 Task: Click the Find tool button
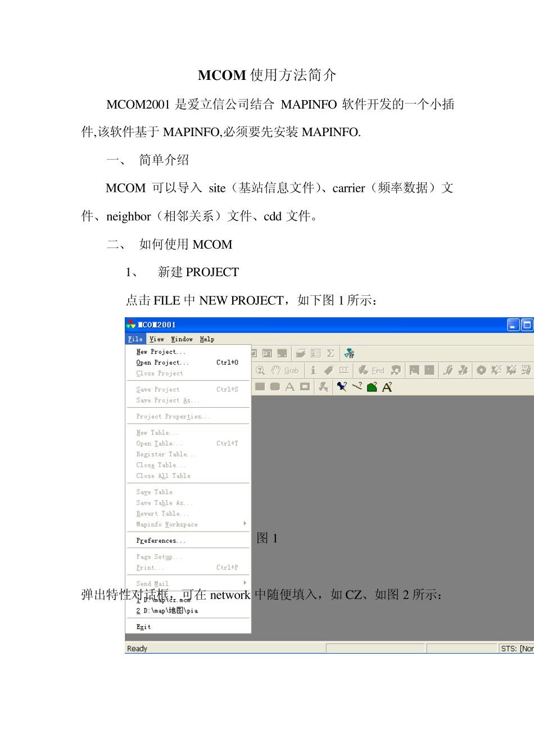pyautogui.click(x=372, y=370)
